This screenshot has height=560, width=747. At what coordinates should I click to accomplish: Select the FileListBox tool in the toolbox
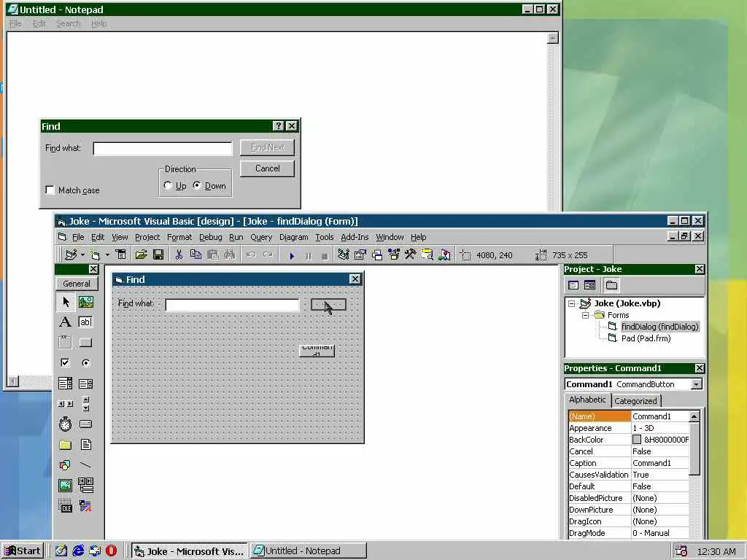coord(86,444)
